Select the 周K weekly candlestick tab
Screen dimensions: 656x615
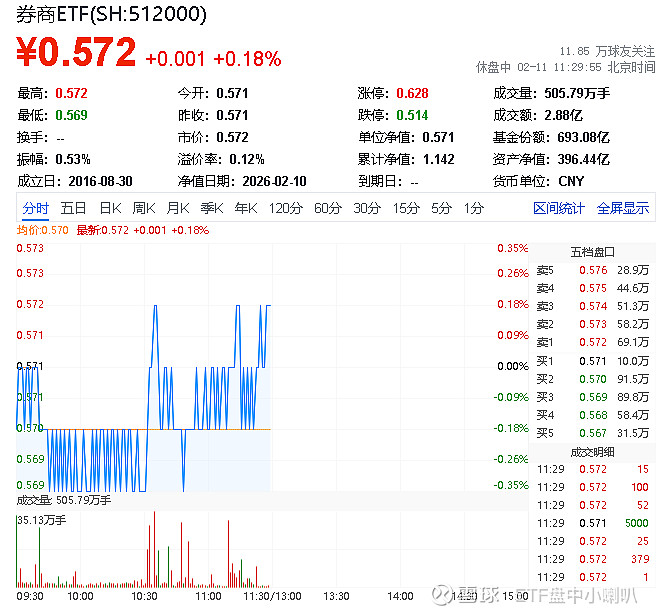[x=144, y=208]
